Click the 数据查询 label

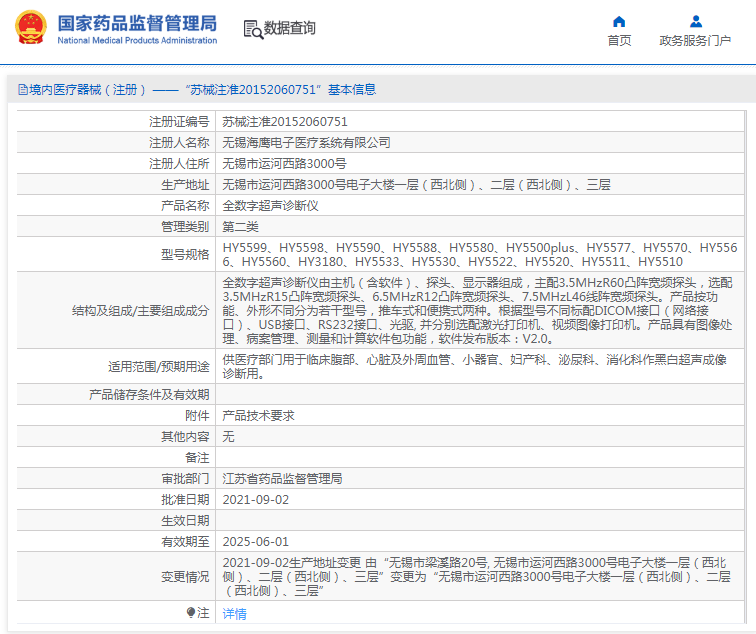pyautogui.click(x=290, y=28)
